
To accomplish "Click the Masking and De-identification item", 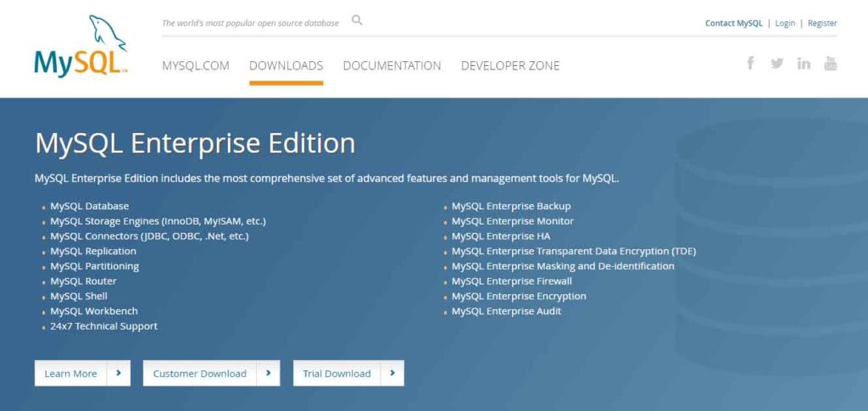I will pos(563,266).
